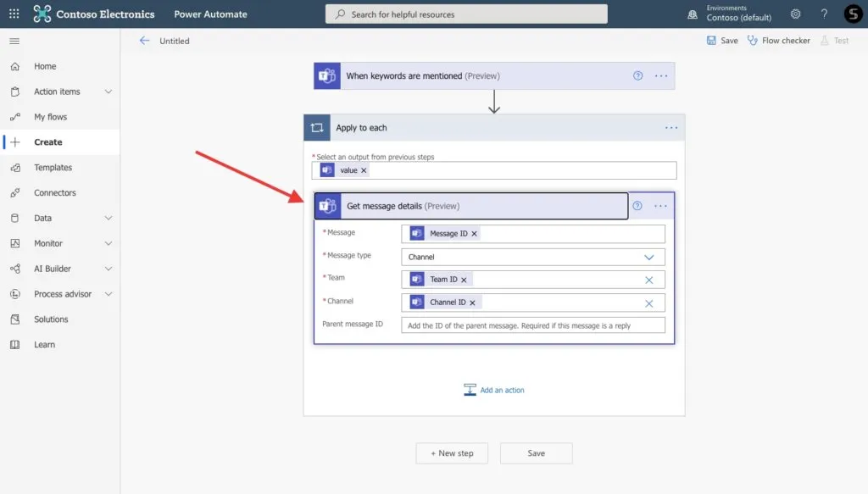Viewport: 868px width, 494px height.
Task: Open help for When keywords are mentioned
Action: 637,75
